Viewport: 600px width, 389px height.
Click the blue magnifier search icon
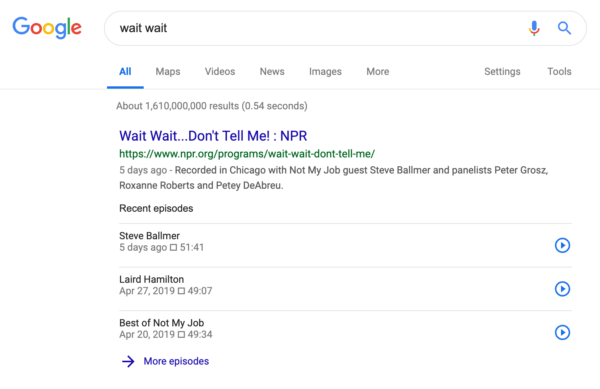[564, 28]
